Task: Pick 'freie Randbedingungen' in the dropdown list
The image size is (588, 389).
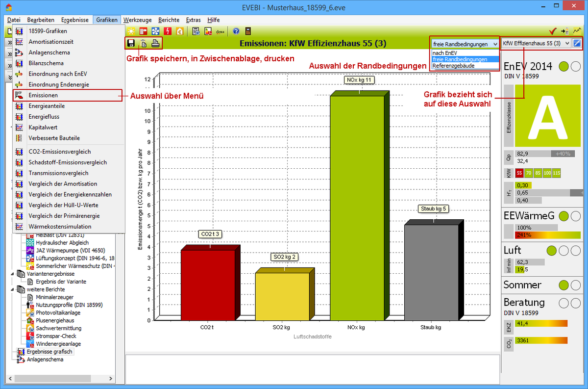Action: 465,59
